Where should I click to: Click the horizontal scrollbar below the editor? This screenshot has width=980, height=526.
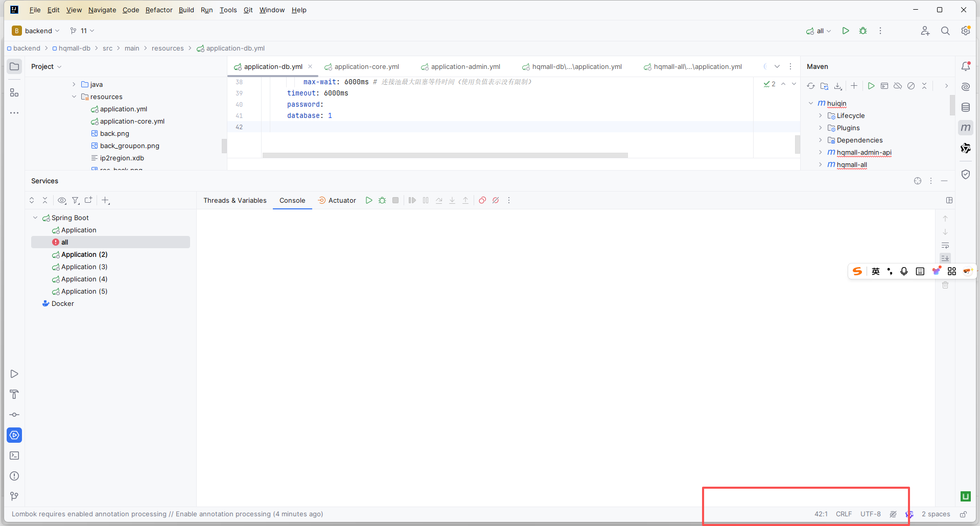coord(445,155)
